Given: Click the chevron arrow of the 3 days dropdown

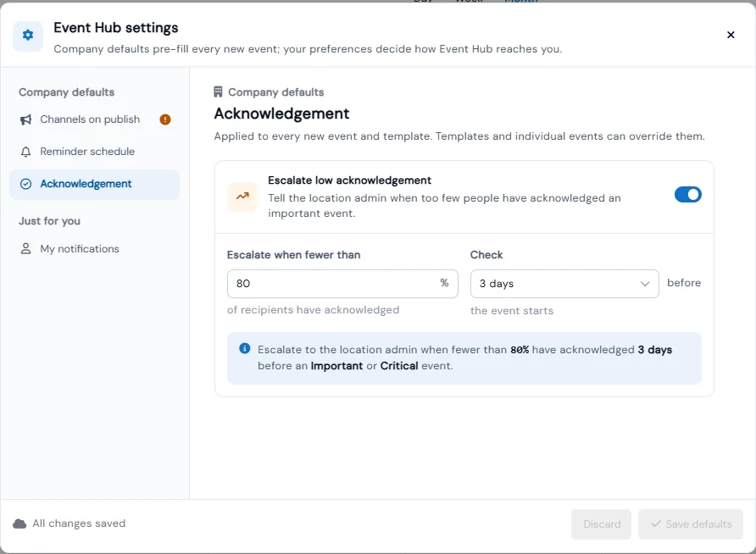Looking at the screenshot, I should [645, 284].
